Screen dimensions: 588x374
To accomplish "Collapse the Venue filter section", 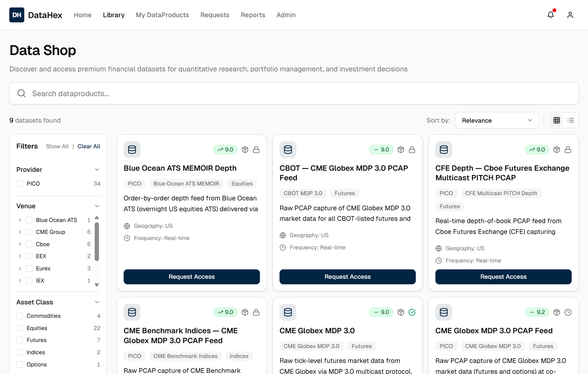I will pyautogui.click(x=97, y=206).
